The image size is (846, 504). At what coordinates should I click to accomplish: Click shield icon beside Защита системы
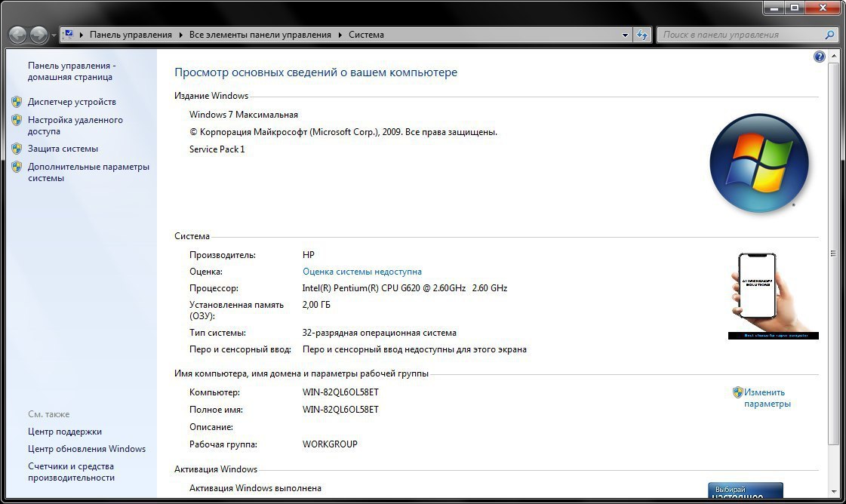(17, 149)
